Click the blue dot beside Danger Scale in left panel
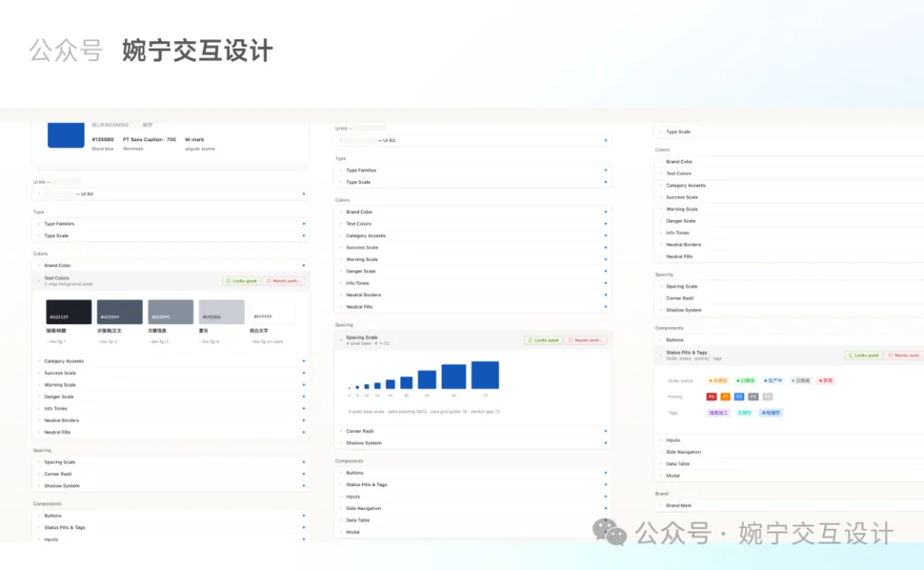Screen dimensions: 924x570 tap(304, 397)
